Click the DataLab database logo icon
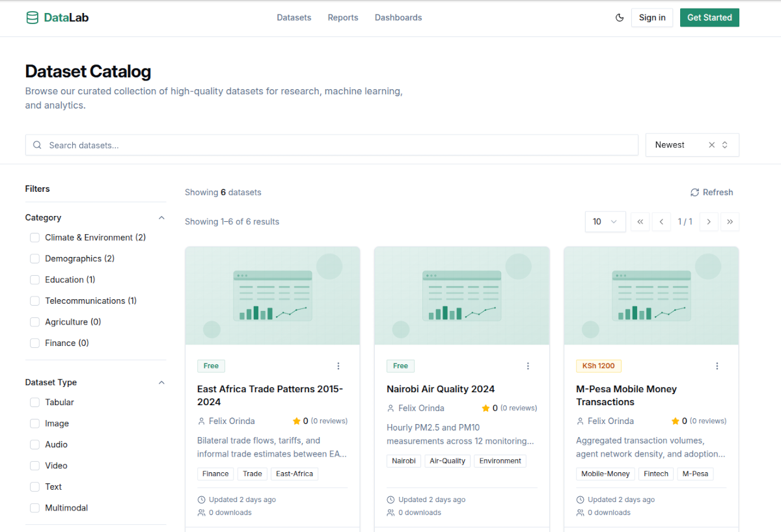 [x=32, y=18]
